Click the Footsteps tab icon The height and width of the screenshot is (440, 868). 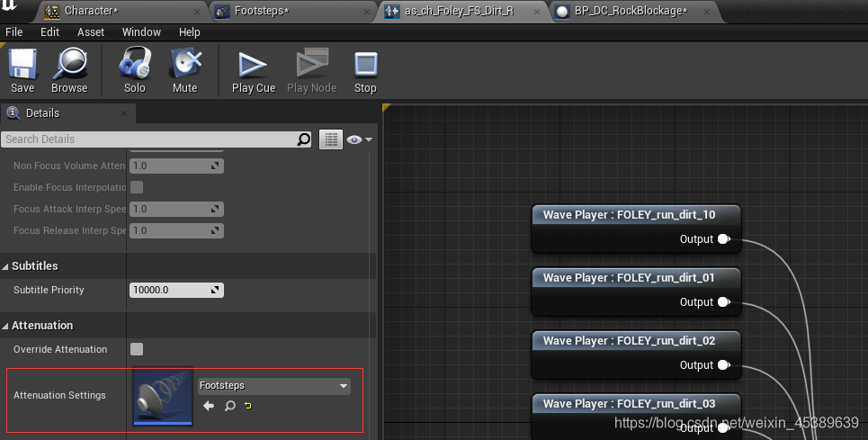coord(222,11)
